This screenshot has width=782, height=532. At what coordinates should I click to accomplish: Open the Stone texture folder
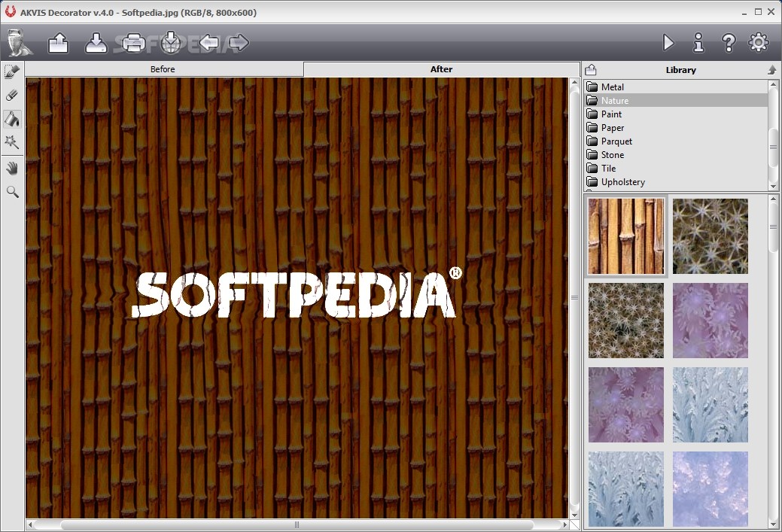click(x=676, y=154)
